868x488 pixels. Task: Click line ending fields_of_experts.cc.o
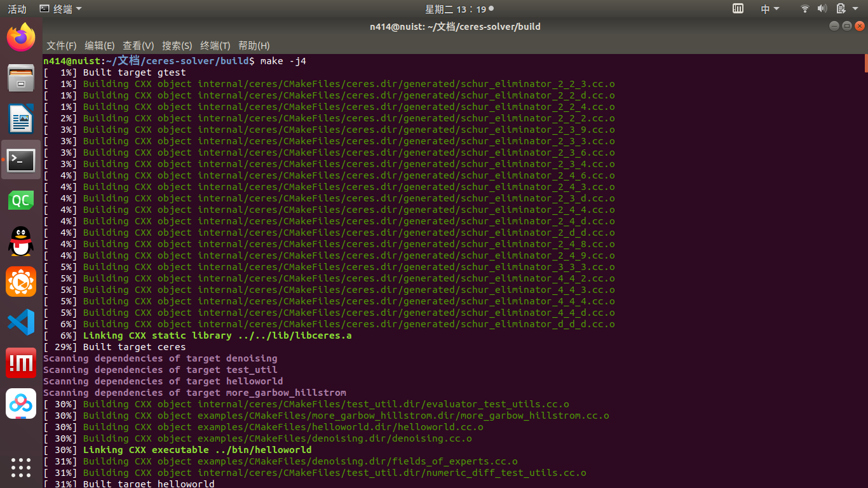pos(280,461)
